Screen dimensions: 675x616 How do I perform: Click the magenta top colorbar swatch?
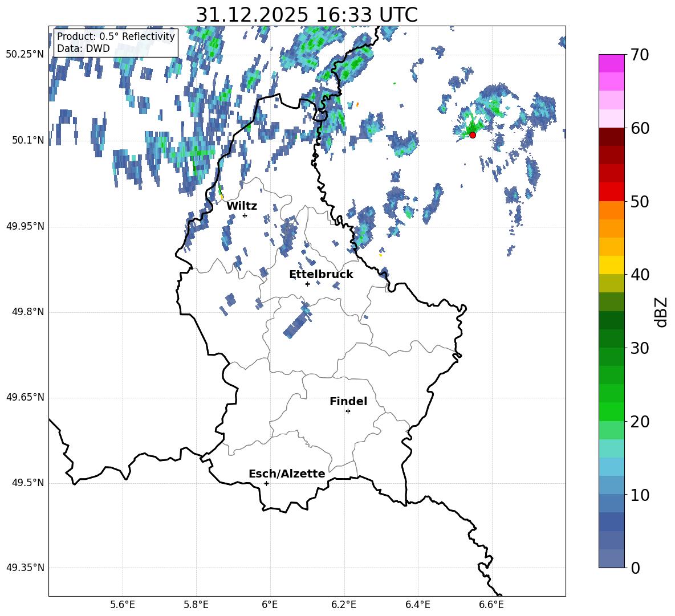coord(612,64)
